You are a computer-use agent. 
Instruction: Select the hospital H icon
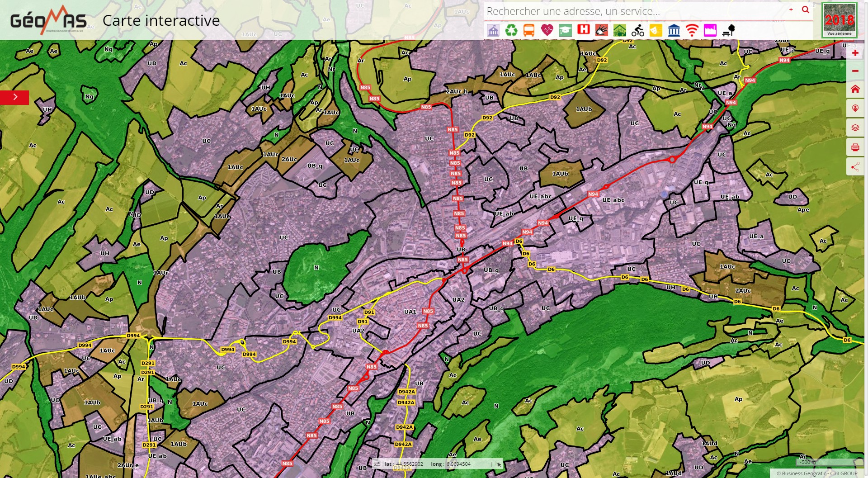584,30
